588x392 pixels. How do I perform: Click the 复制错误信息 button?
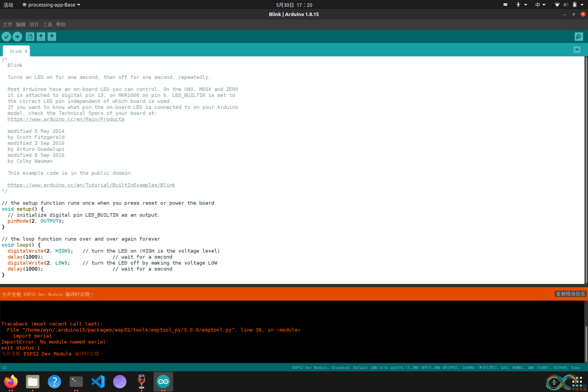coord(570,294)
